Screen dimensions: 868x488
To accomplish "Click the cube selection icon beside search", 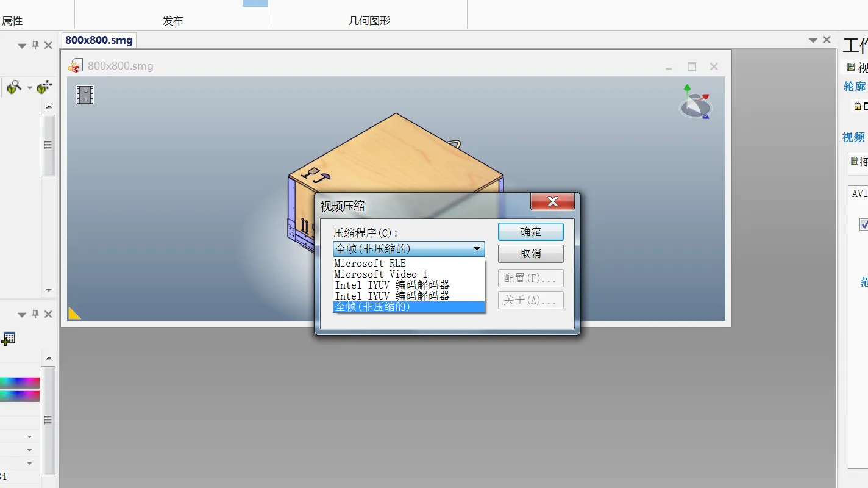I will tap(44, 88).
